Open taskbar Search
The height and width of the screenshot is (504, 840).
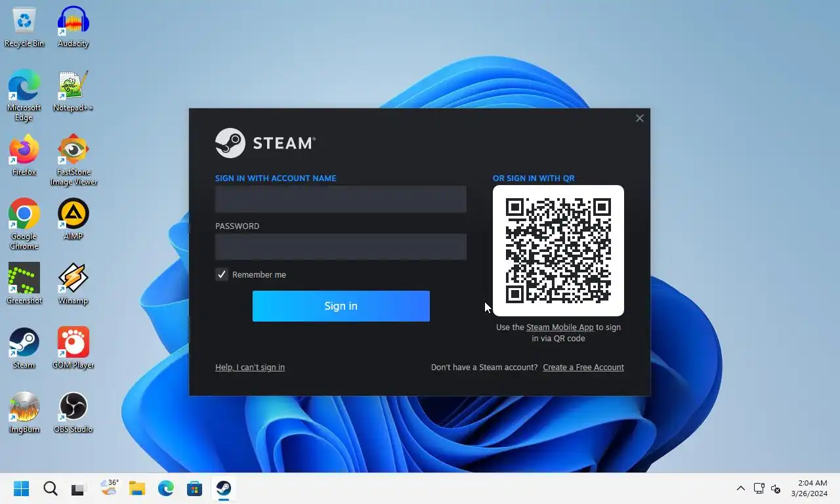pyautogui.click(x=51, y=488)
